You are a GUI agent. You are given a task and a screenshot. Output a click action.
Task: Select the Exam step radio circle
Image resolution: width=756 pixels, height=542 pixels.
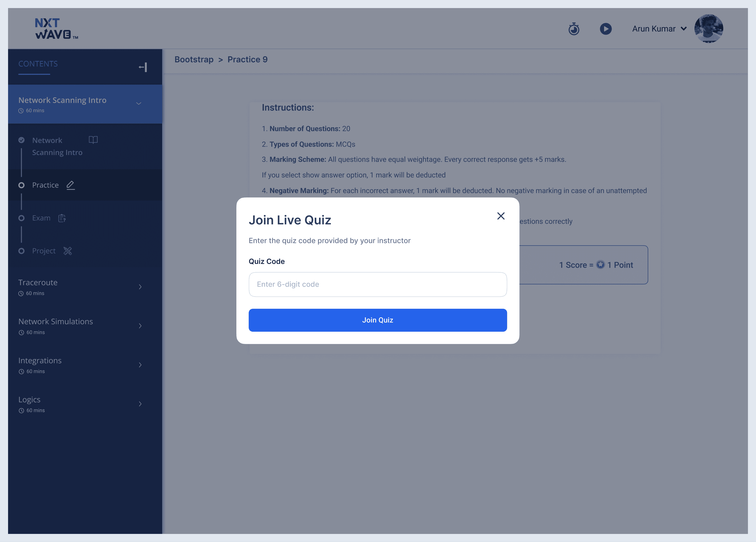click(x=21, y=218)
